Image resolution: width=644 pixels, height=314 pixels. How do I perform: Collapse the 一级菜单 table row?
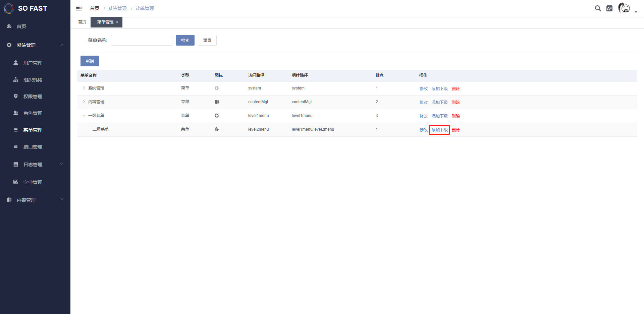[x=84, y=116]
